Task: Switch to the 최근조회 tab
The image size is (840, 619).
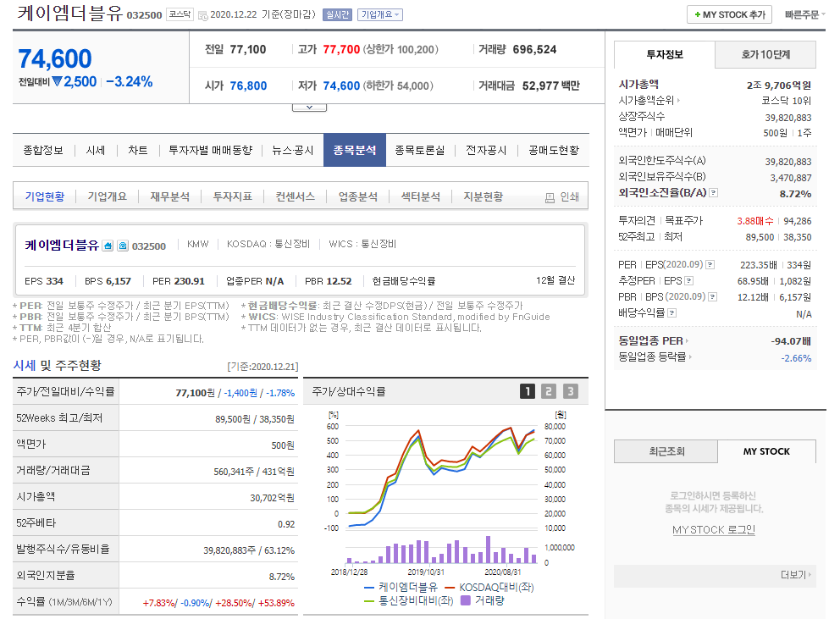Action: point(666,451)
